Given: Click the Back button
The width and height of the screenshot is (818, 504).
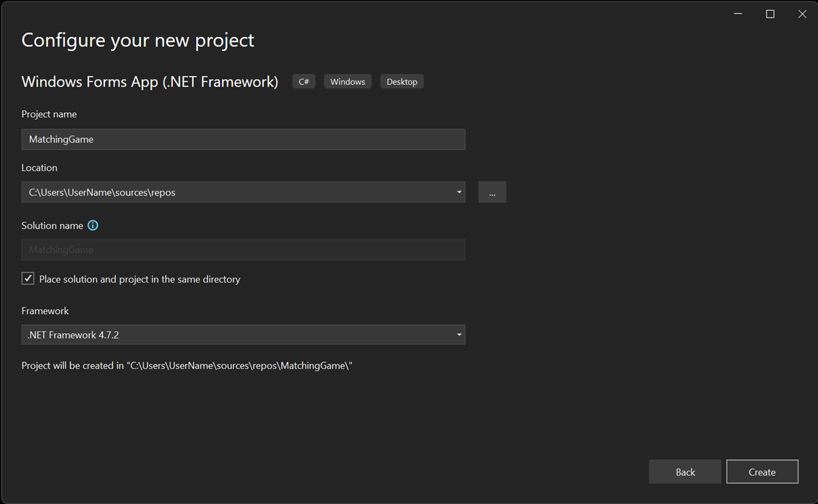Looking at the screenshot, I should (685, 471).
